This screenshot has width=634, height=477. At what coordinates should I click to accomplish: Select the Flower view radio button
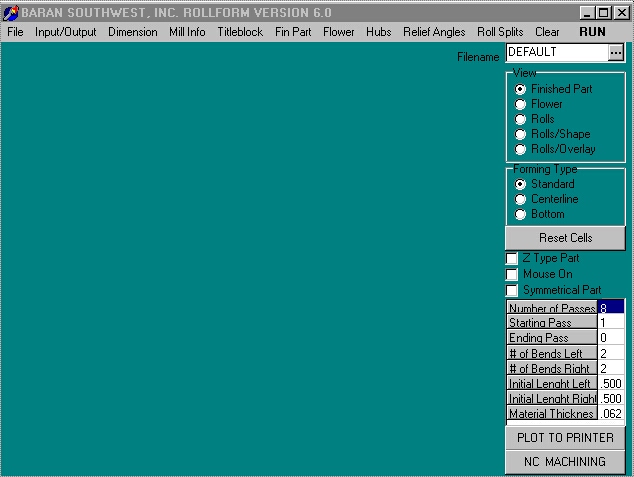pyautogui.click(x=521, y=104)
